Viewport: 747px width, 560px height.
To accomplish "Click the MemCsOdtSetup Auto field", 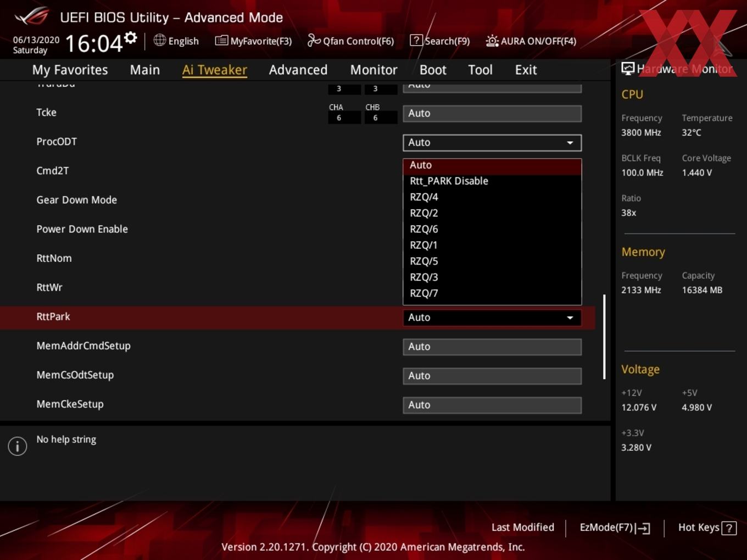I will click(x=492, y=376).
